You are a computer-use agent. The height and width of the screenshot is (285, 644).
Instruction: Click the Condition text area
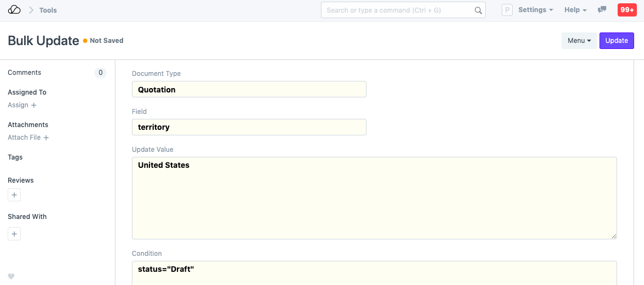click(374, 272)
